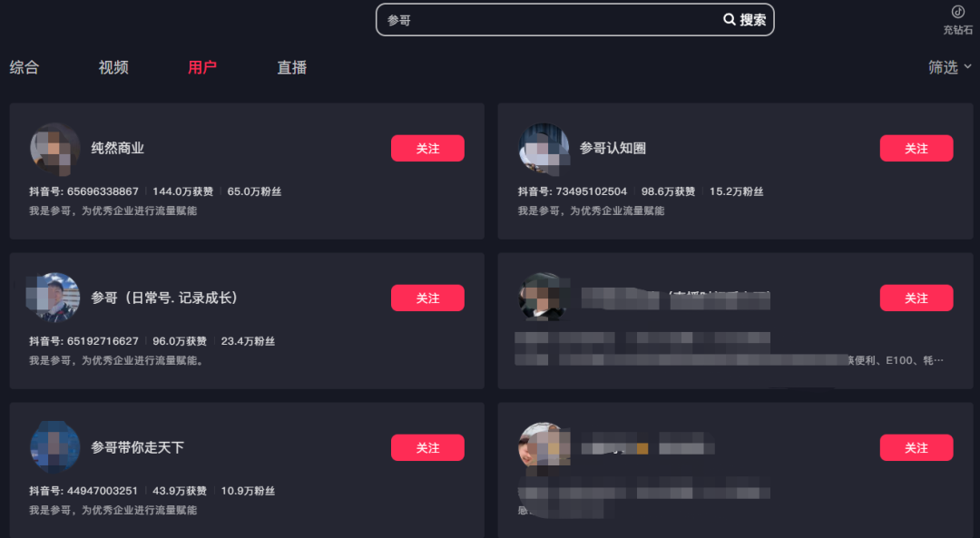This screenshot has height=538, width=980.
Task: Click 关注 on the blurred middle-right user card
Action: tap(916, 298)
